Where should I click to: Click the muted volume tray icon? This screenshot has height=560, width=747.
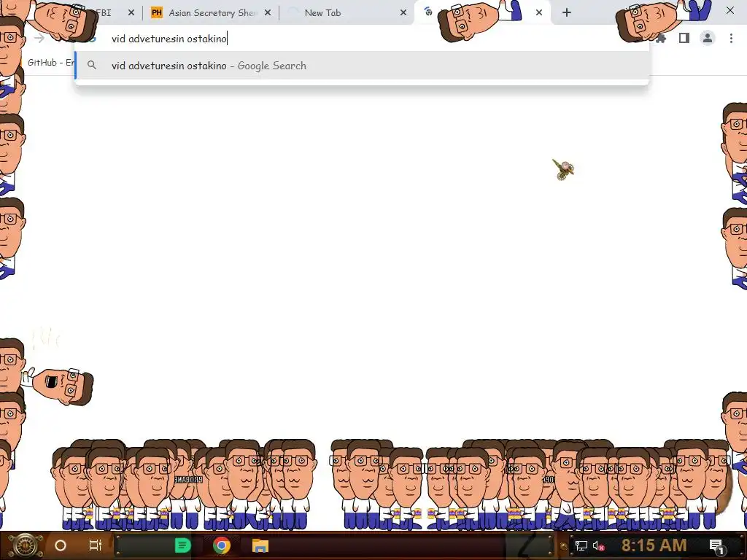(598, 545)
